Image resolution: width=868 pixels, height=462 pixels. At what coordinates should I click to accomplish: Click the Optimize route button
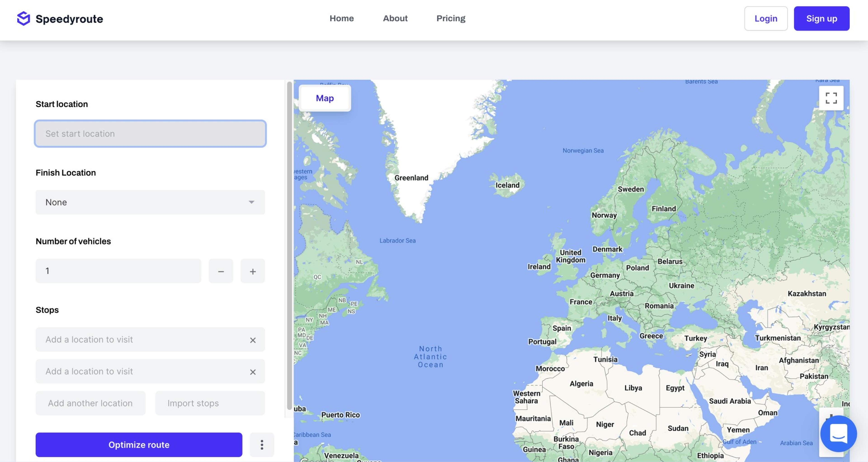(x=139, y=445)
